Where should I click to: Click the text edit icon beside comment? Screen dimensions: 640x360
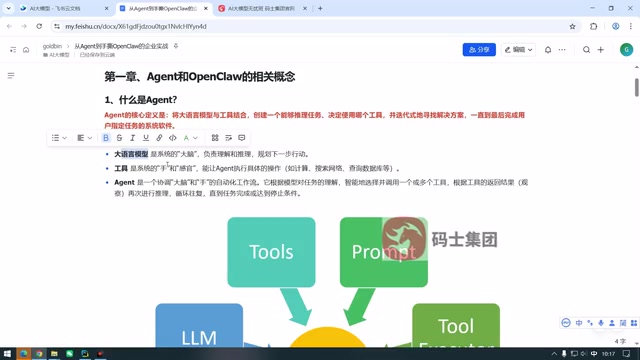(228, 138)
